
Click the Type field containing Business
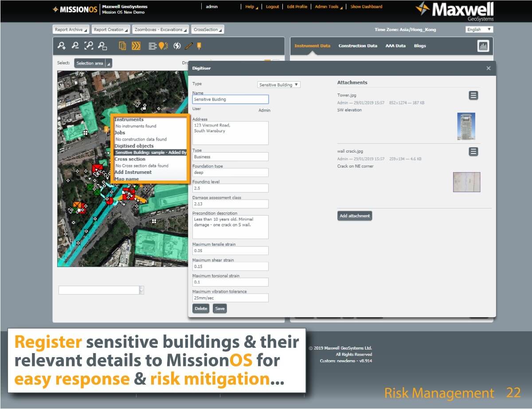(x=231, y=157)
